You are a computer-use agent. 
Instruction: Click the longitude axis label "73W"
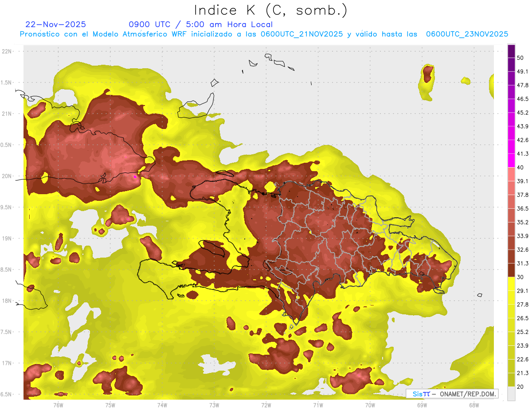[x=214, y=405]
